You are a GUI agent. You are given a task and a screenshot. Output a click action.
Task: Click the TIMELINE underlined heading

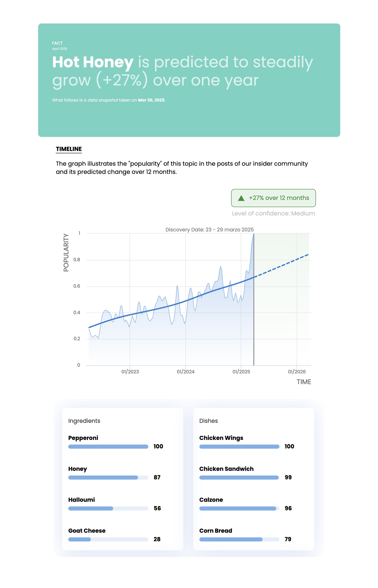69,149
